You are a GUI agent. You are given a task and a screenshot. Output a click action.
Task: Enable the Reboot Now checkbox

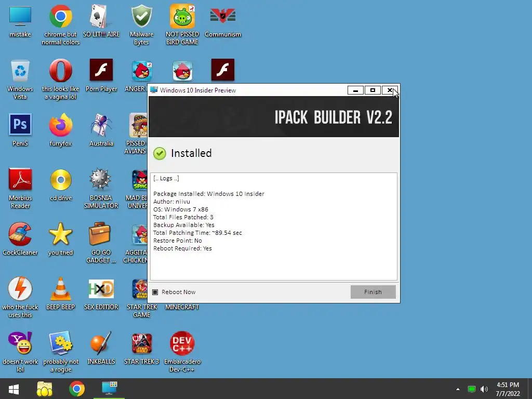pos(155,292)
